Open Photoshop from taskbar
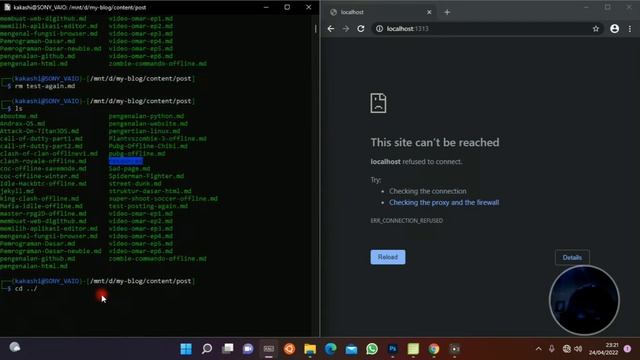The width and height of the screenshot is (640, 360). click(x=393, y=349)
